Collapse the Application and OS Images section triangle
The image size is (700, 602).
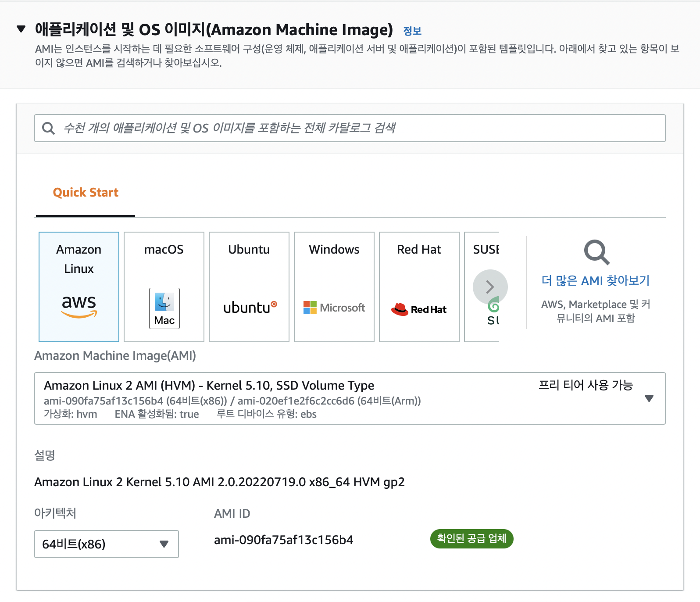tap(21, 29)
